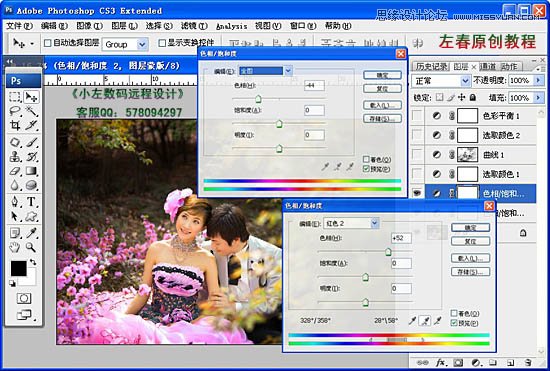550x371 pixels.
Task: Open the 填充 slider arrow
Action: 538,97
